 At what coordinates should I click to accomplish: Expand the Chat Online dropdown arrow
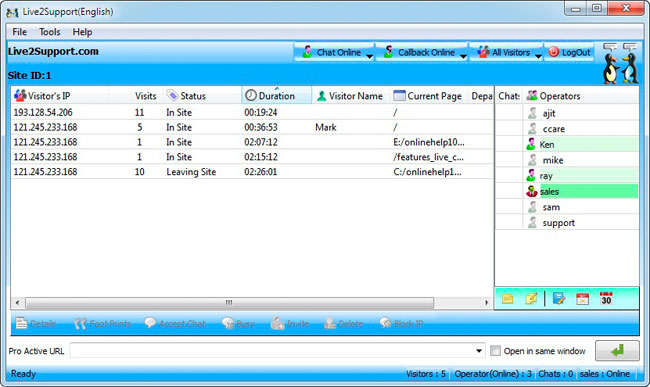tap(369, 56)
